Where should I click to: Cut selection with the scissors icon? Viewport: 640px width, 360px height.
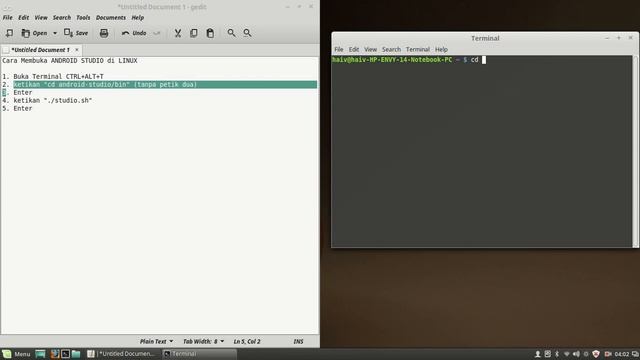[x=178, y=33]
